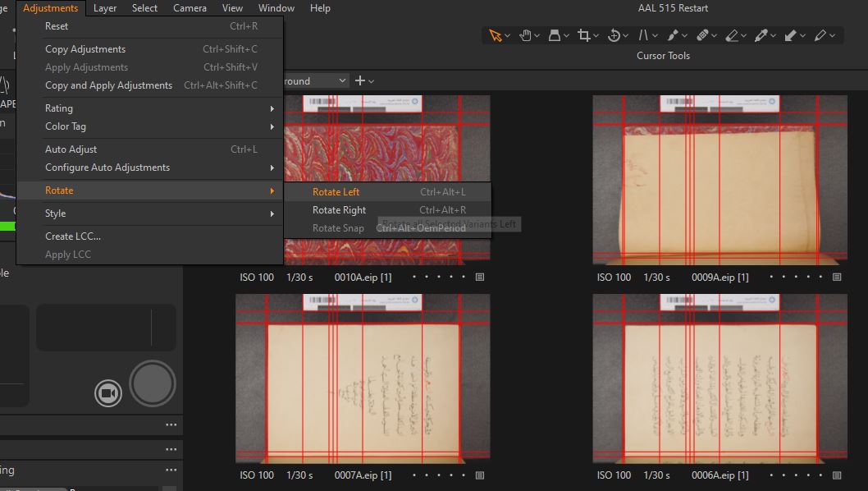Expand the Select pointer tool options arrow
The width and height of the screenshot is (868, 491).
(x=507, y=36)
